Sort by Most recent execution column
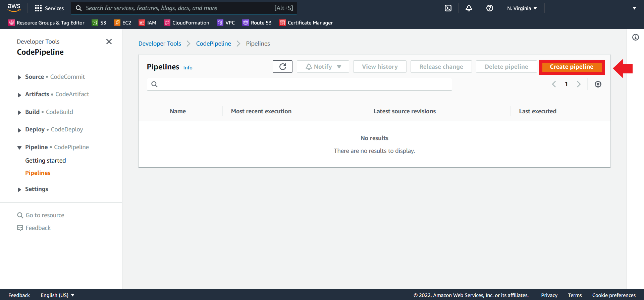The image size is (644, 300). 261,111
